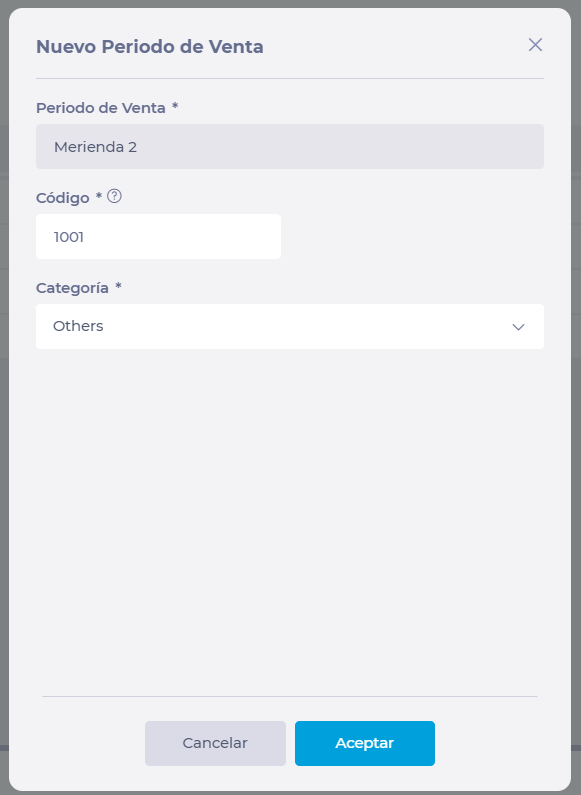Click the Código field label

(62, 198)
